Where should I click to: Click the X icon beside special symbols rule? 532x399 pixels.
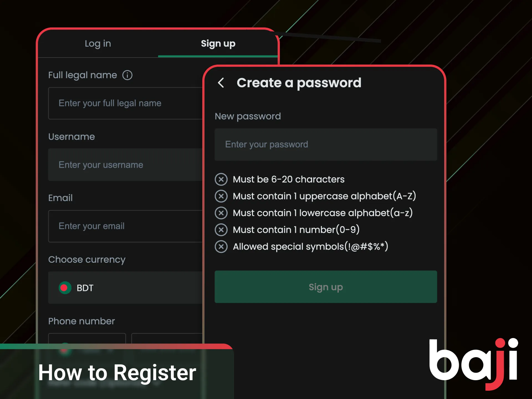point(221,246)
